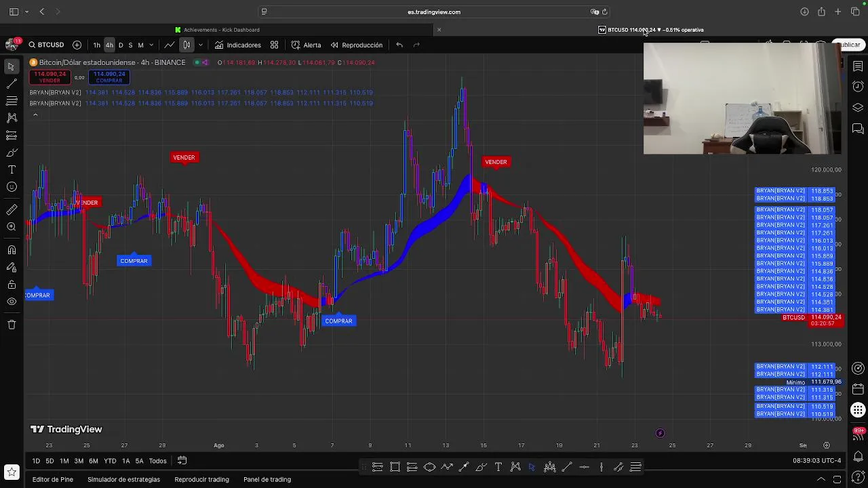This screenshot has height=488, width=868.
Task: Select the 6M date range
Action: click(x=94, y=461)
